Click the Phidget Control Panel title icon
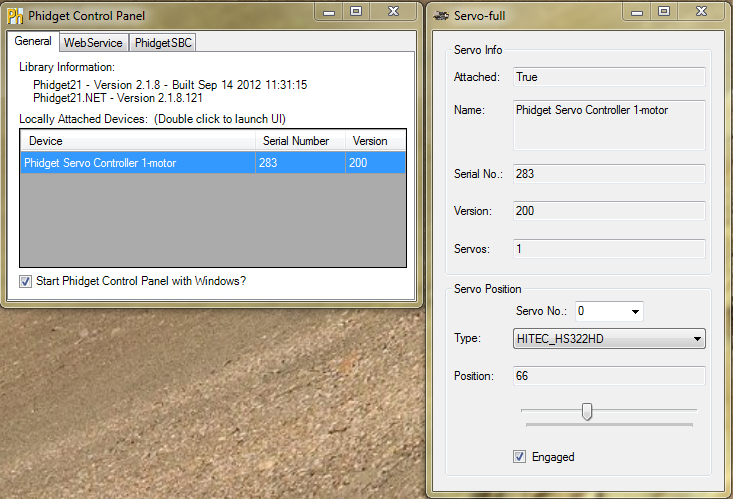 (x=15, y=15)
